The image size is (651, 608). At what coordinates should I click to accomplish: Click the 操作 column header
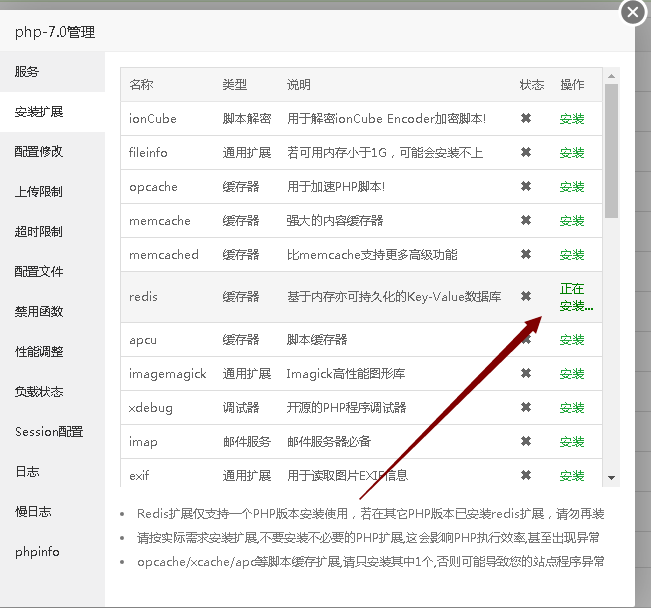pos(572,85)
